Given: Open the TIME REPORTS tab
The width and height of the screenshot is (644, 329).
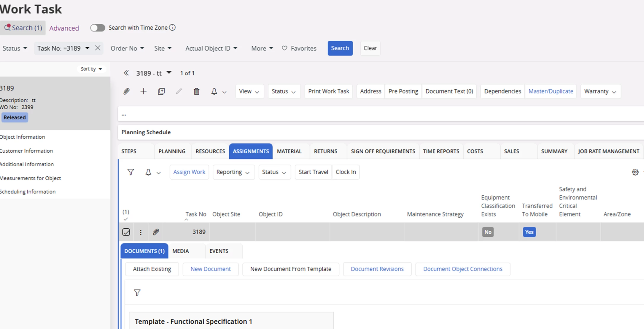Looking at the screenshot, I should 441,151.
